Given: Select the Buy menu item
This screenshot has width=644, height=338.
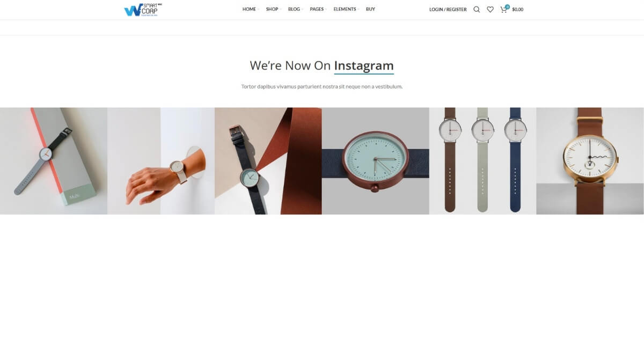Looking at the screenshot, I should click(370, 9).
